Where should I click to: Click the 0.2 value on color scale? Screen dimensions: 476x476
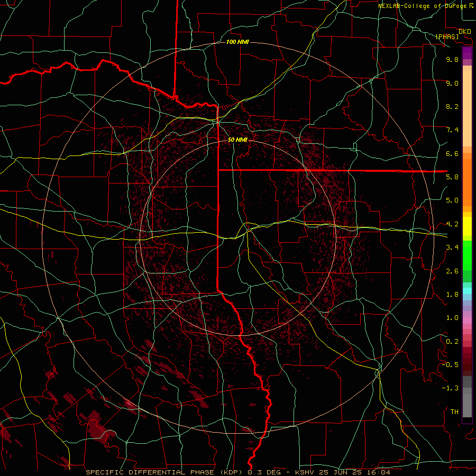pyautogui.click(x=452, y=342)
